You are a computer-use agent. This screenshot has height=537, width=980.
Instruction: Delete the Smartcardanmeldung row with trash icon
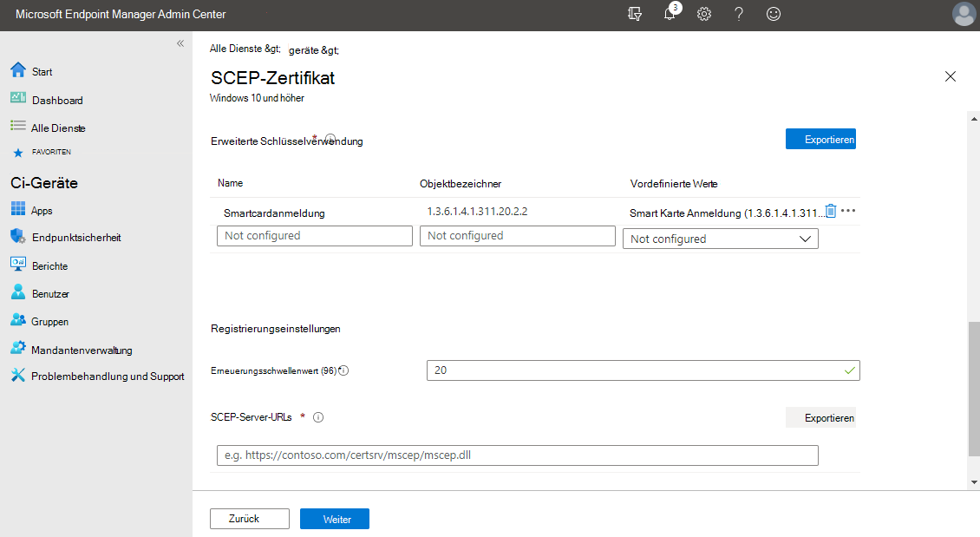click(x=830, y=211)
